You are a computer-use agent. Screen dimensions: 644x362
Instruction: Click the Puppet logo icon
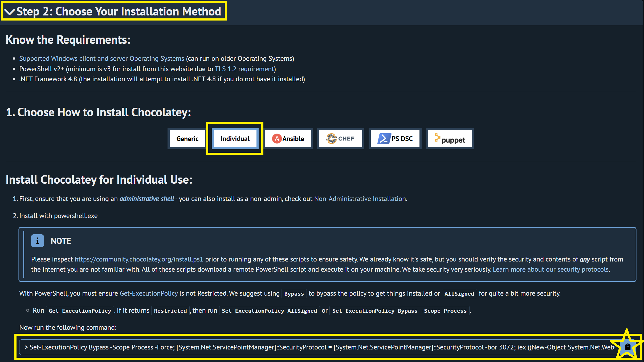point(437,138)
